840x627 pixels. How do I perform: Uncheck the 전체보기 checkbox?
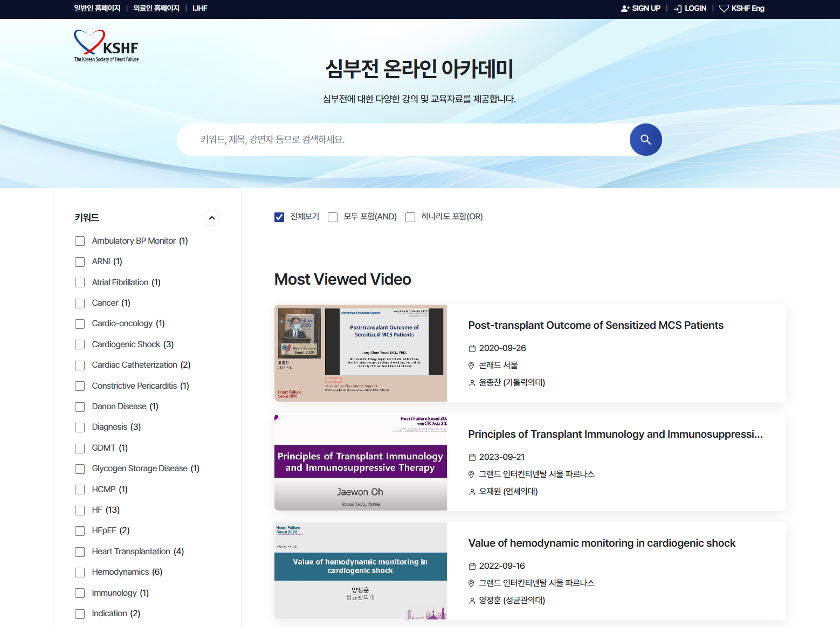coord(279,217)
